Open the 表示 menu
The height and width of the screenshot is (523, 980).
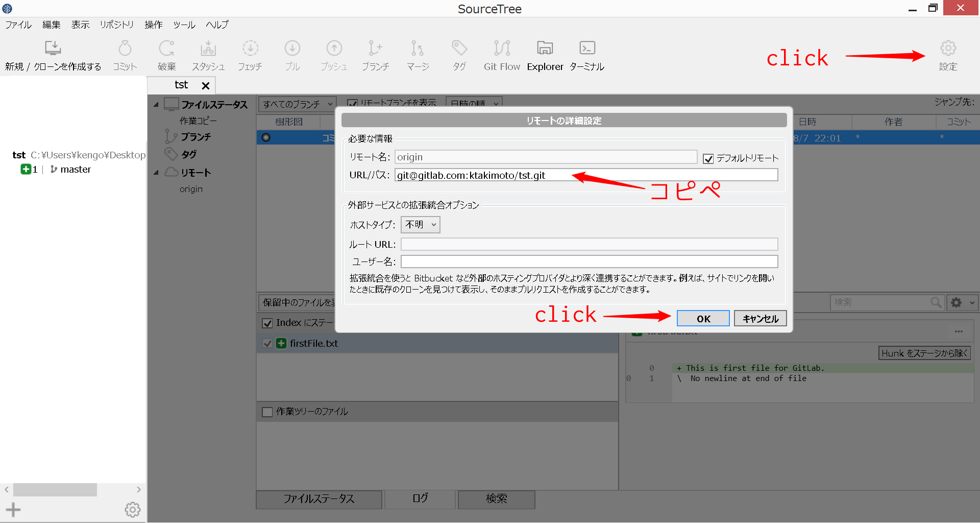80,25
